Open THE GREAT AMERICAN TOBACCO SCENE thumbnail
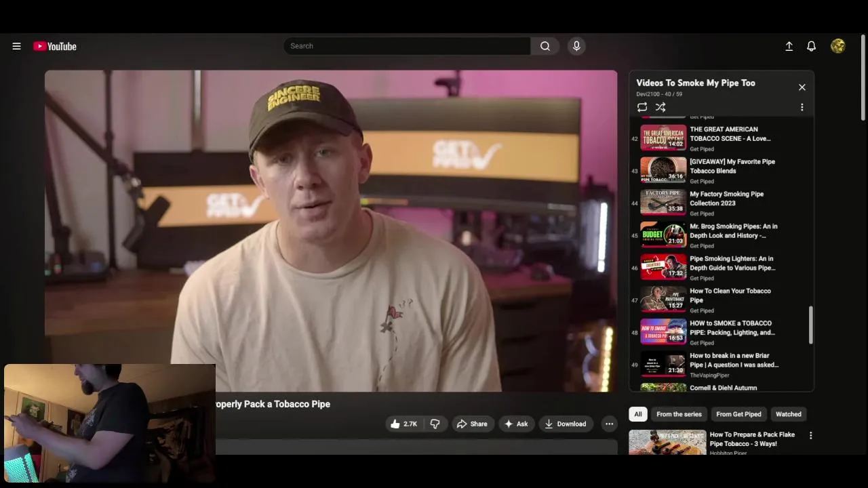Viewport: 868px width, 488px height. tap(663, 138)
